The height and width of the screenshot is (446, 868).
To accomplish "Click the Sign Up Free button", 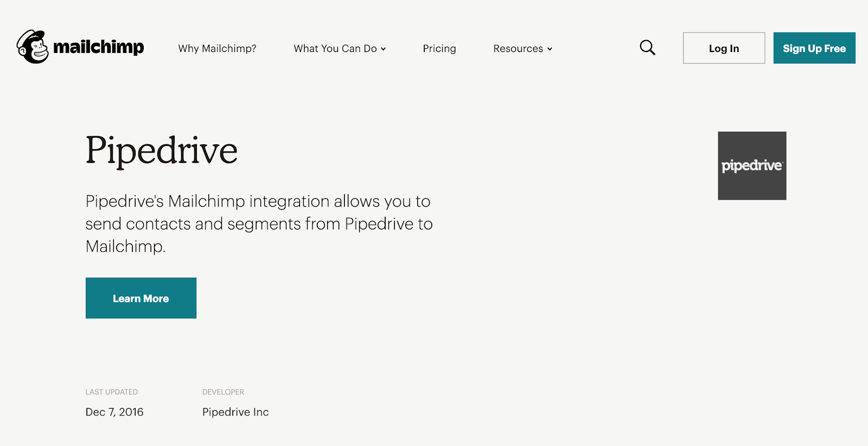I will [814, 48].
